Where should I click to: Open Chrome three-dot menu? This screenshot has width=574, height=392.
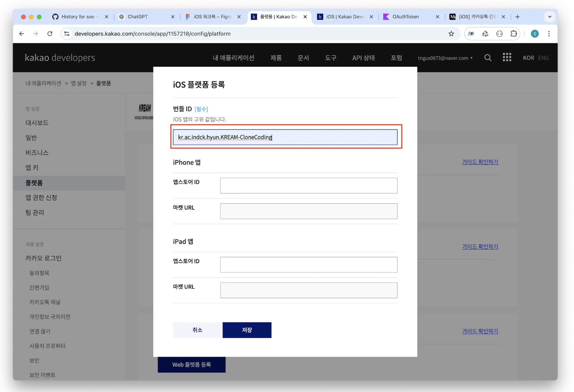(549, 34)
